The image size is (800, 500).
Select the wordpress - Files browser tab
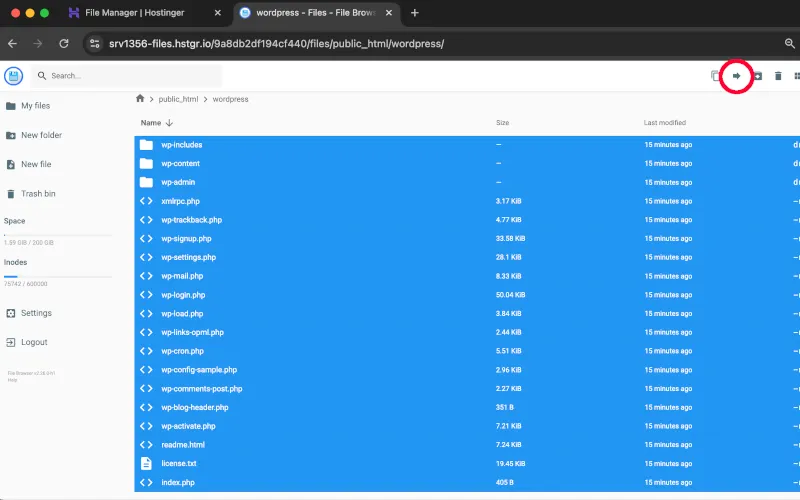click(x=315, y=13)
